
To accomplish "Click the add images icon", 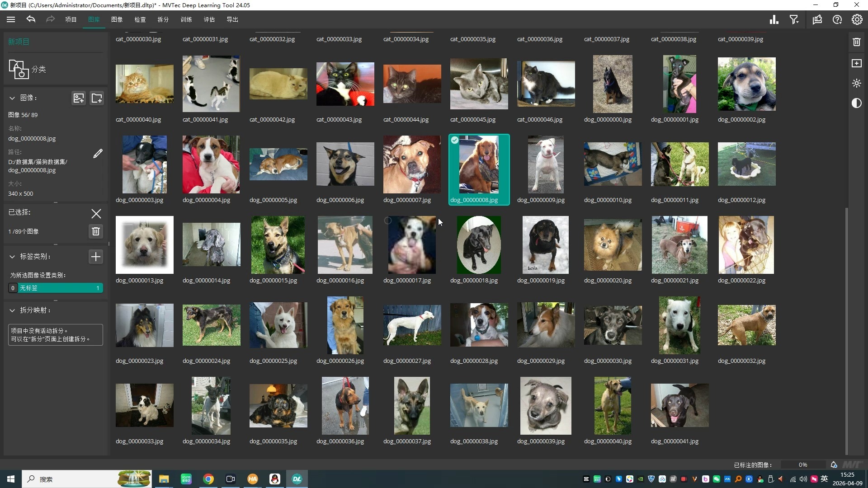I will (79, 98).
